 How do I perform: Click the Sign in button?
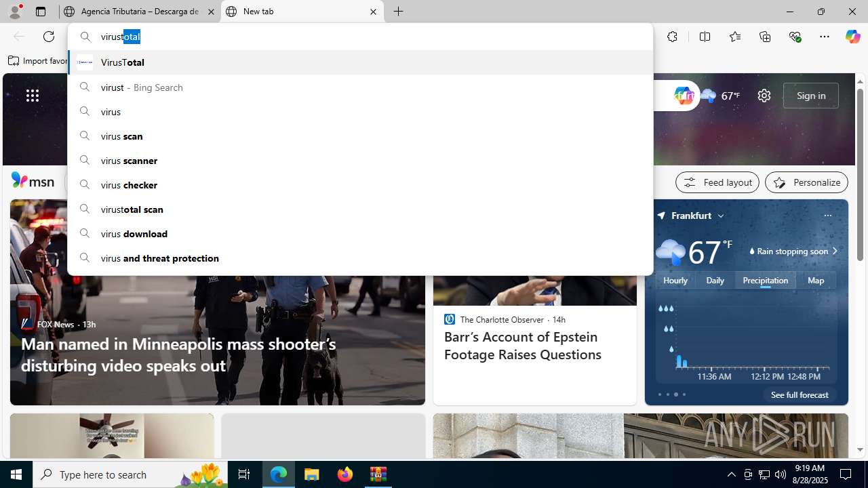[x=811, y=96]
